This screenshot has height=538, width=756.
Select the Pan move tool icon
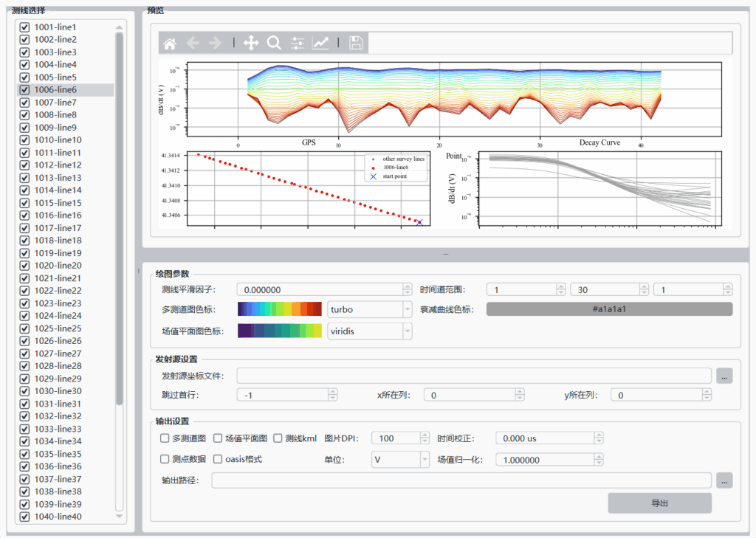[251, 44]
